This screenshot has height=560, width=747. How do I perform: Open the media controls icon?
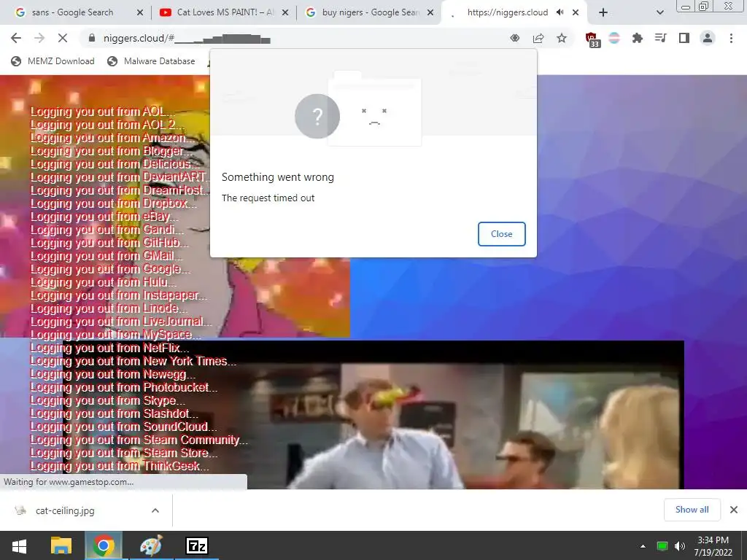point(661,38)
